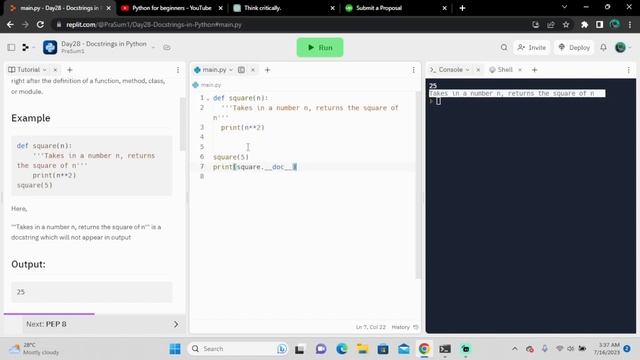Expand the main.py tab chevron
The height and width of the screenshot is (360, 640).
click(x=231, y=70)
